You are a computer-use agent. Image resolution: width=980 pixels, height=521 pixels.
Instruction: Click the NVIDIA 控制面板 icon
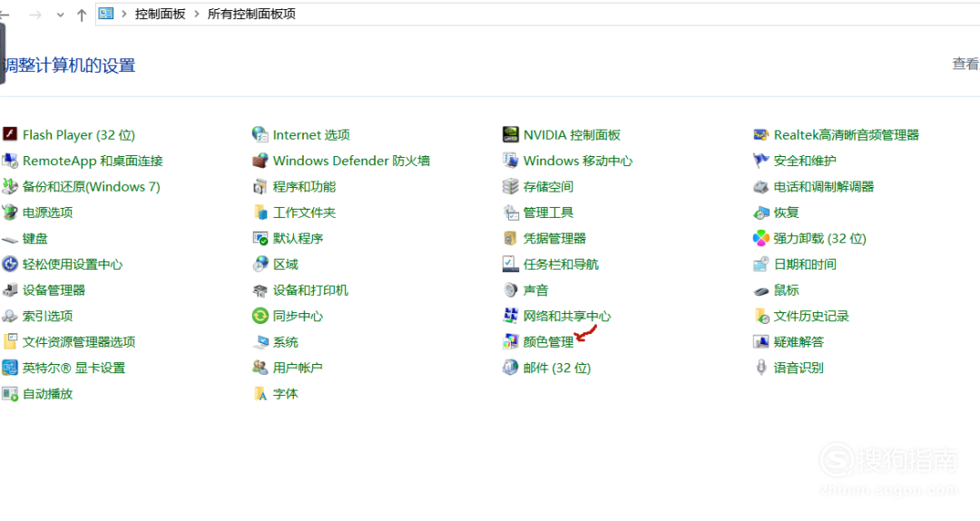(511, 133)
